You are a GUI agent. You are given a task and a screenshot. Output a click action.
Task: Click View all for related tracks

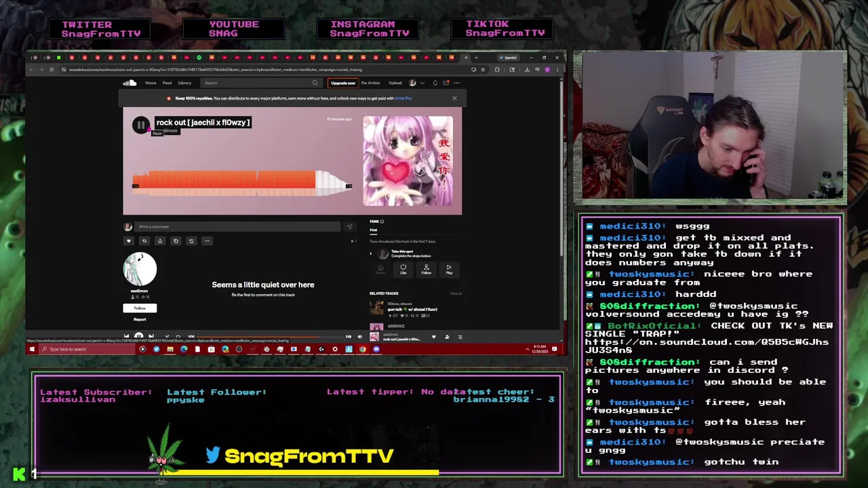point(456,293)
